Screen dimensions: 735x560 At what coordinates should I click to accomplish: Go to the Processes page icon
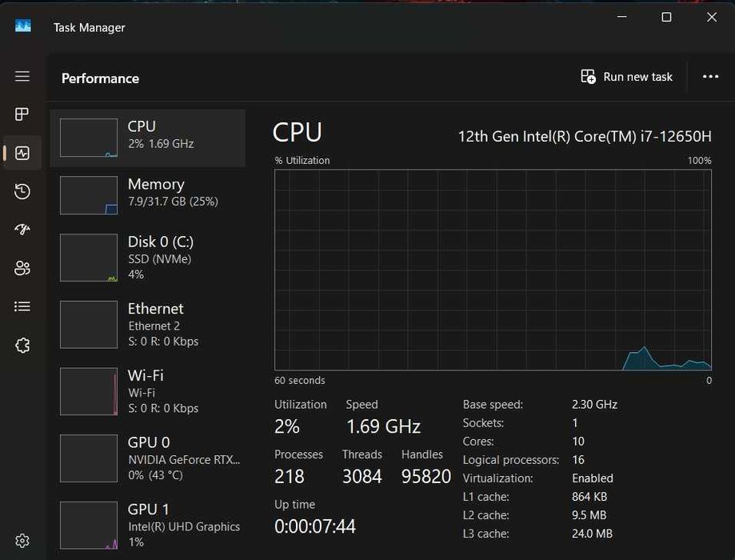[x=22, y=114]
